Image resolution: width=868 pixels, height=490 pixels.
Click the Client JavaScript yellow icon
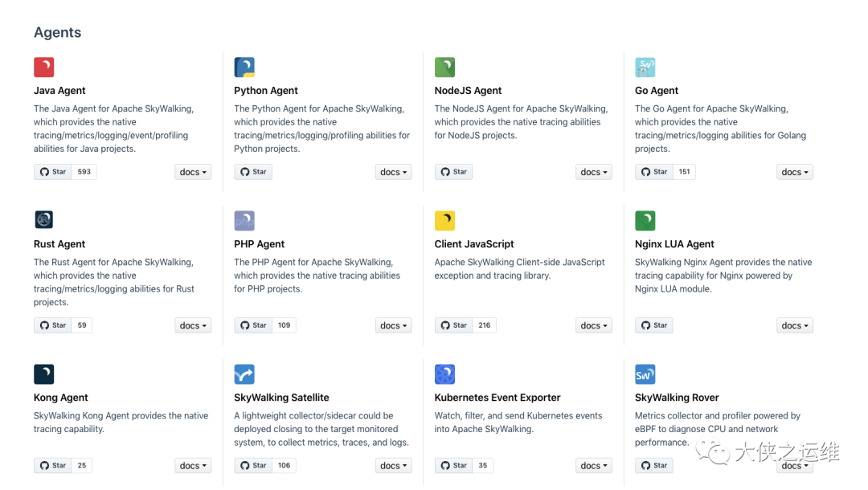(444, 221)
